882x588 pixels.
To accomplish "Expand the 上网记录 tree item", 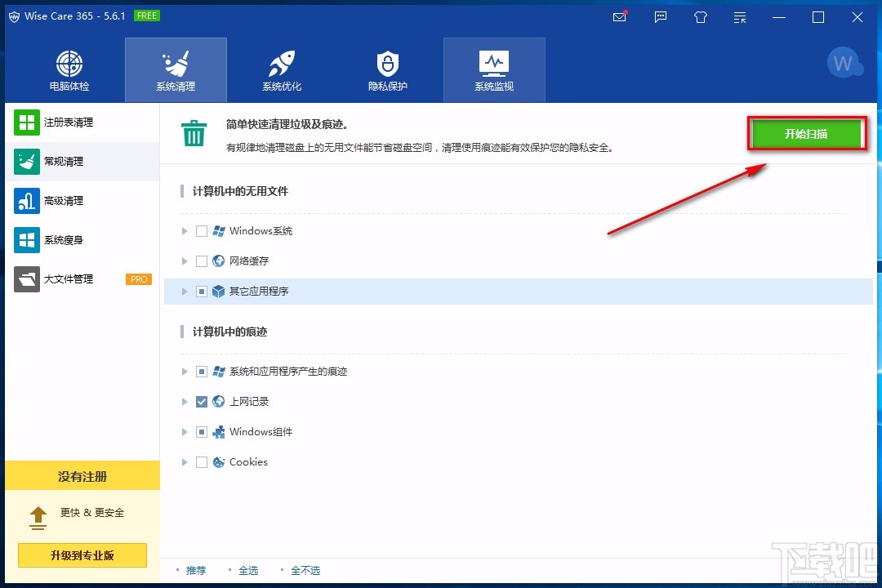I will [x=185, y=402].
